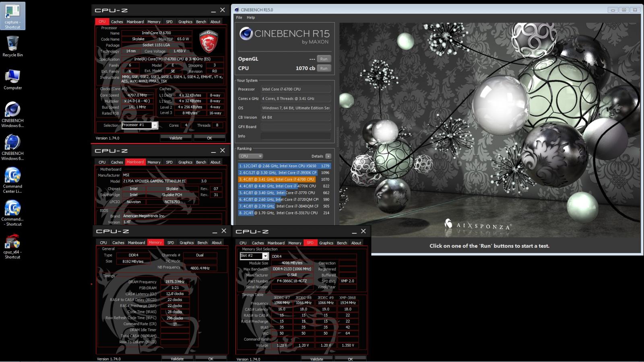This screenshot has width=644, height=362.
Task: Open the Help menu in Cinebench
Action: tap(251, 18)
